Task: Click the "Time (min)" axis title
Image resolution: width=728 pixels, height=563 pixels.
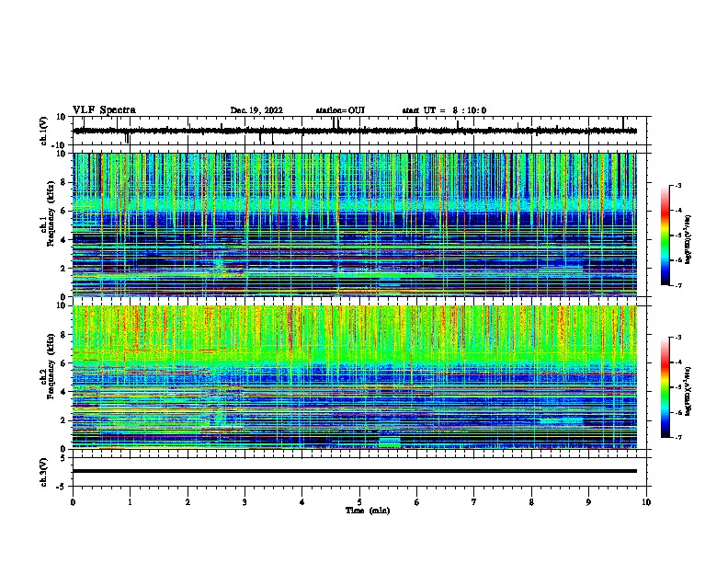Action: click(368, 511)
